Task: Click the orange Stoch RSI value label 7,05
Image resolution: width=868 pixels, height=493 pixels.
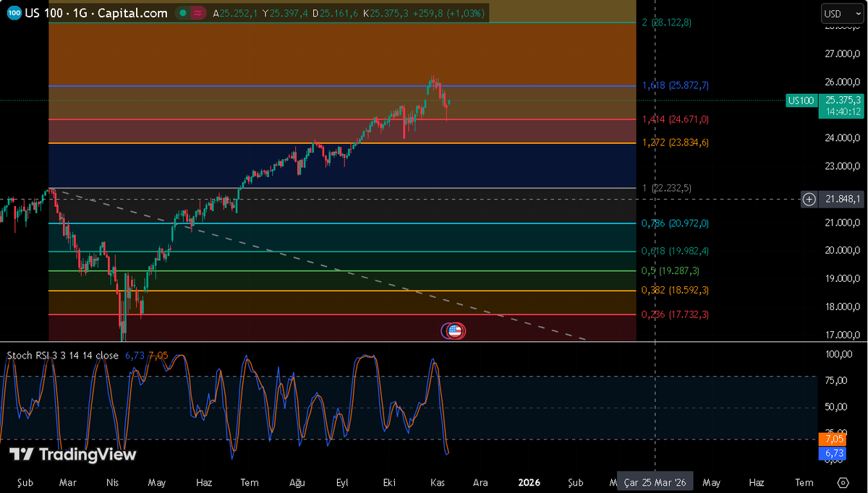Action: (834, 439)
